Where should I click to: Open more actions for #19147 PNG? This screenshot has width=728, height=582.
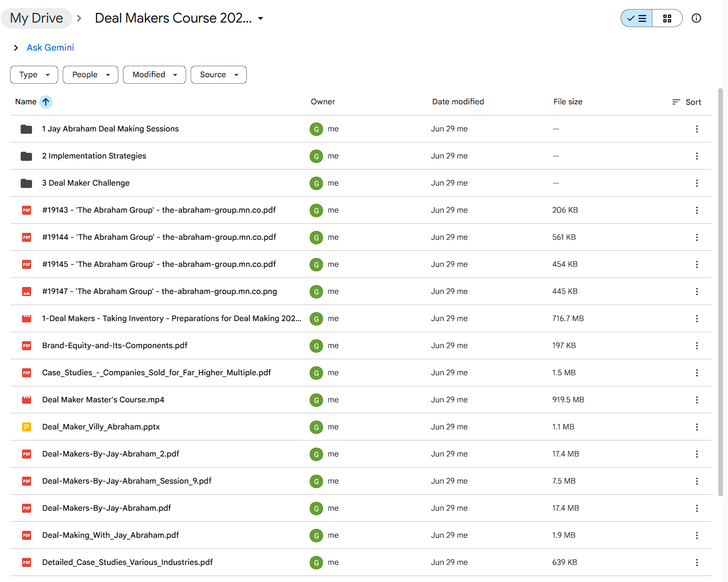click(x=697, y=292)
